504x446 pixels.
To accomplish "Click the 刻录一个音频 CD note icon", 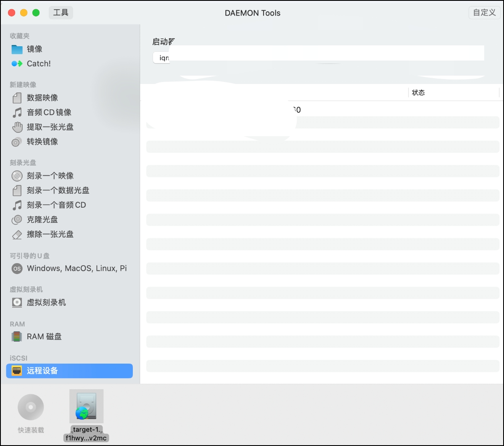I will 17,205.
